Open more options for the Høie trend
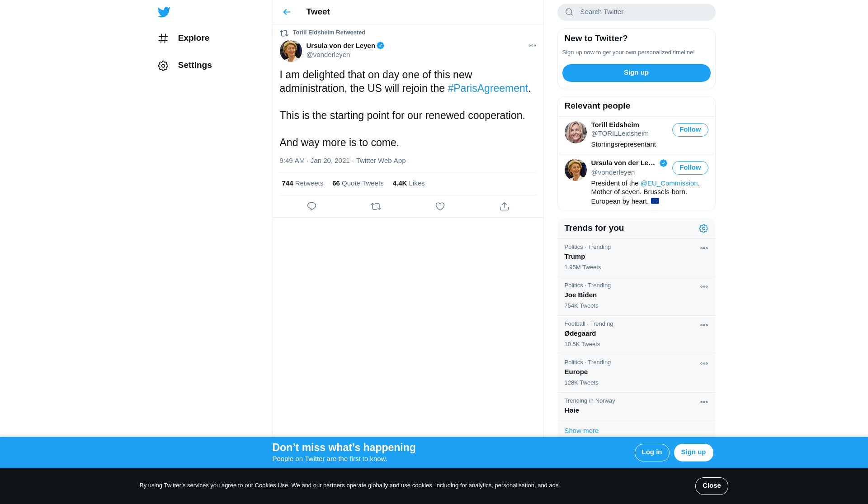The width and height of the screenshot is (868, 504). click(704, 402)
